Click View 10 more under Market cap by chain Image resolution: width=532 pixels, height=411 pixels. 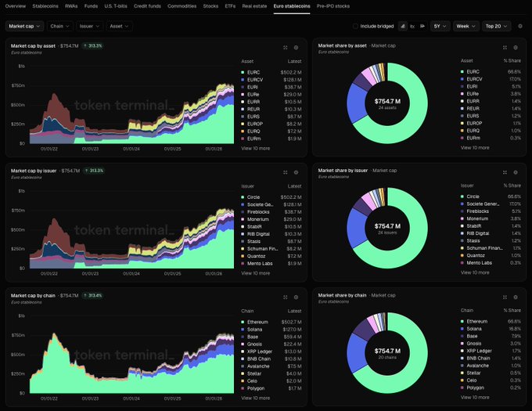point(256,398)
